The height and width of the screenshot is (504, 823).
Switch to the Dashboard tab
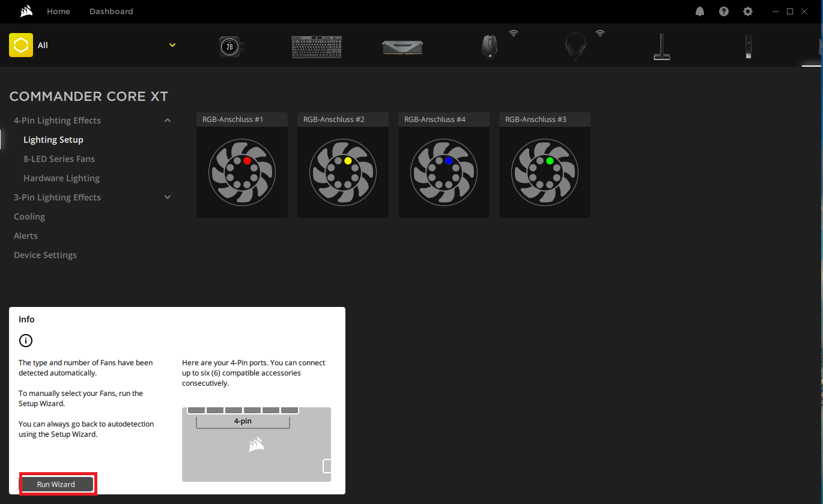coord(111,11)
